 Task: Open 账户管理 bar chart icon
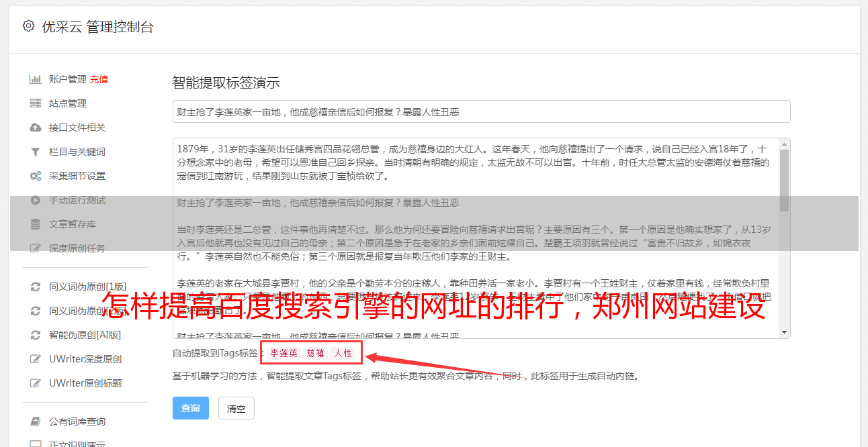(36, 79)
